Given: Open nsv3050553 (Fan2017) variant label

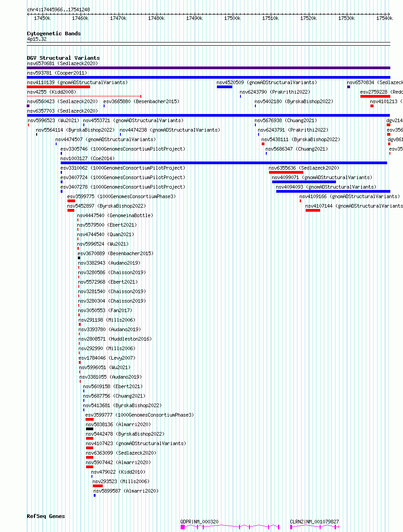Looking at the screenshot, I should coord(105,310).
